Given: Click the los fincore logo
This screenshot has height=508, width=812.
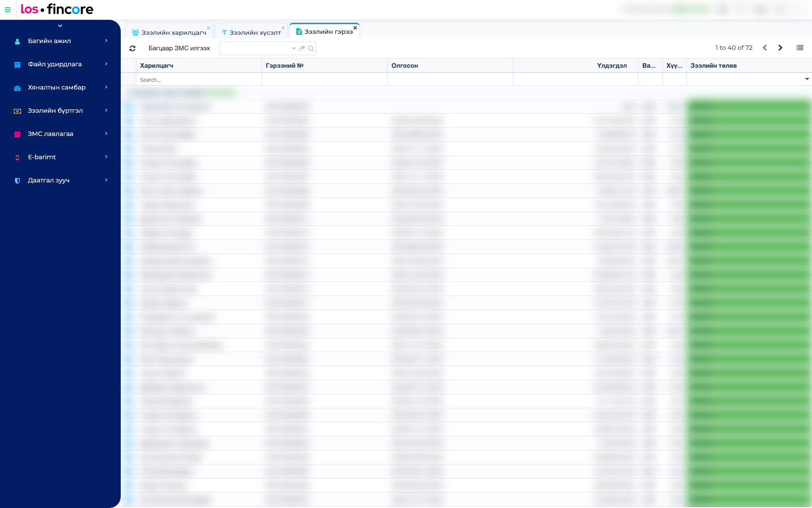Looking at the screenshot, I should coord(57,9).
